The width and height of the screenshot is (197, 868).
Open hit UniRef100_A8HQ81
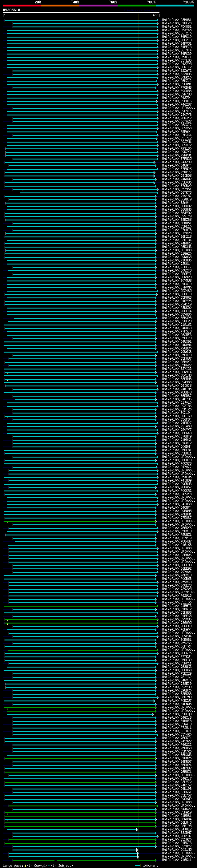pyautogui.click(x=176, y=20)
